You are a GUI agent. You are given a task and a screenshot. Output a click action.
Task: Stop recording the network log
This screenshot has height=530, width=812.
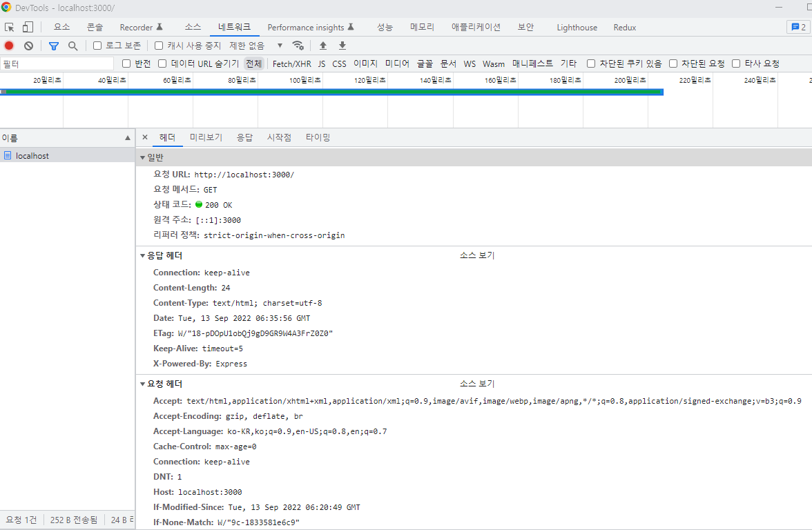[8, 46]
